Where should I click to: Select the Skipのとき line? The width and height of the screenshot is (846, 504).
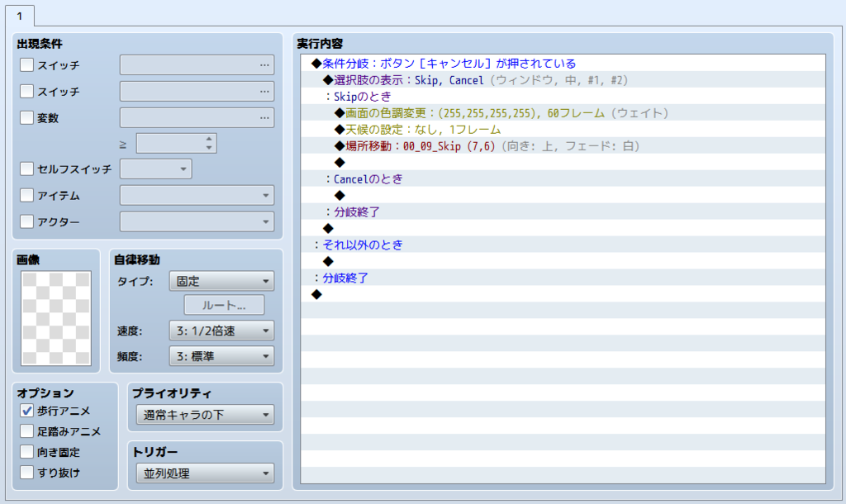[x=563, y=97]
